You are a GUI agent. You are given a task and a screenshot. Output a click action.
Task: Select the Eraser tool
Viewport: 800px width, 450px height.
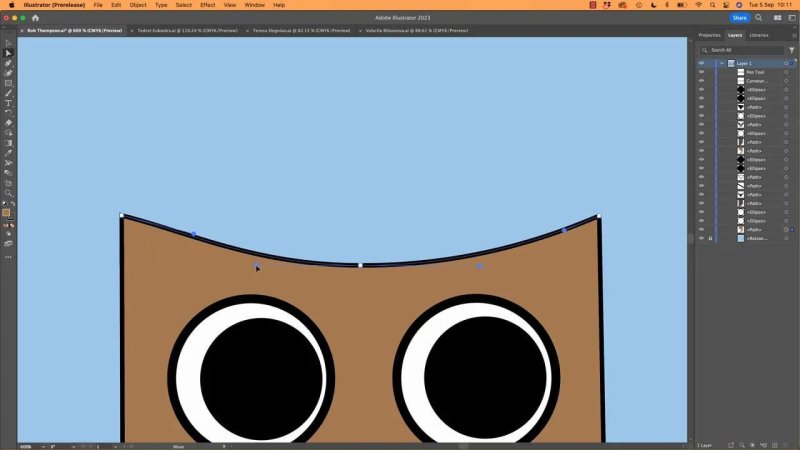8,123
